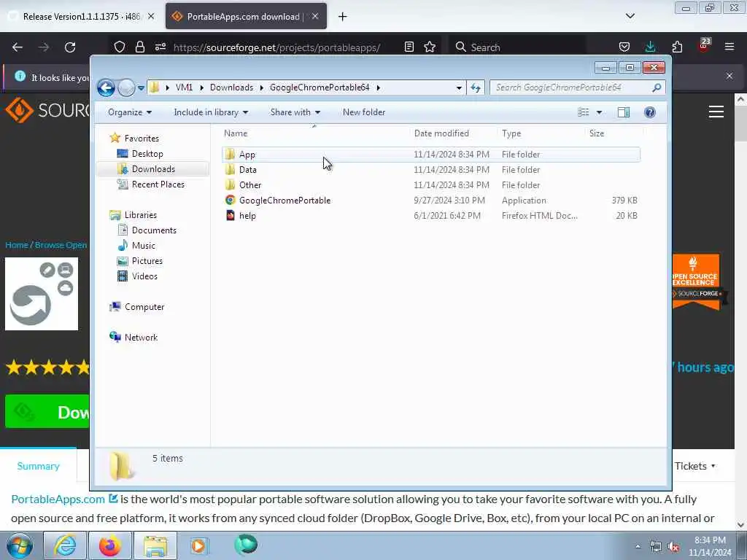The width and height of the screenshot is (747, 560).
Task: Click Libraries in the navigation pane
Action: [x=141, y=215]
